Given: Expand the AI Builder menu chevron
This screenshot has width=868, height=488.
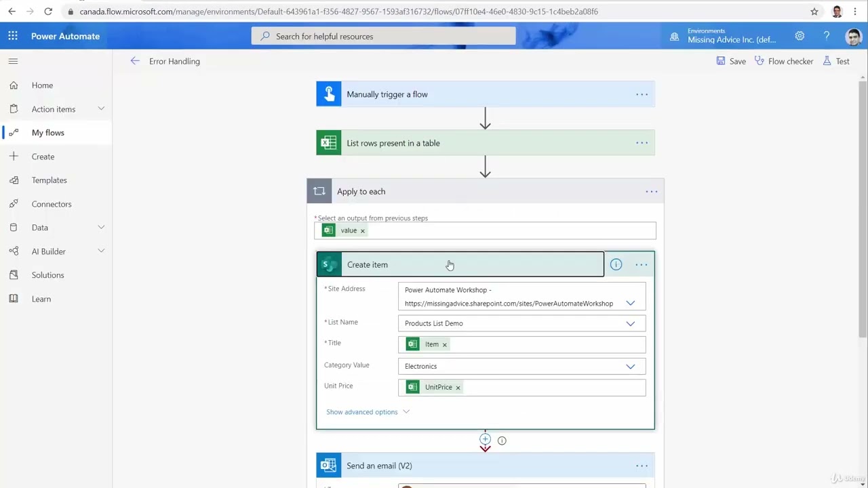Looking at the screenshot, I should click(x=101, y=251).
